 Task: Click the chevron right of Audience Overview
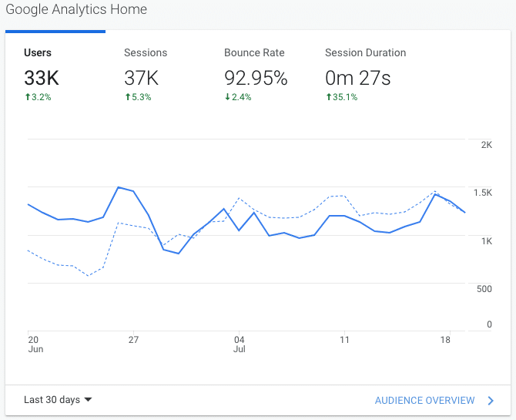(x=491, y=400)
